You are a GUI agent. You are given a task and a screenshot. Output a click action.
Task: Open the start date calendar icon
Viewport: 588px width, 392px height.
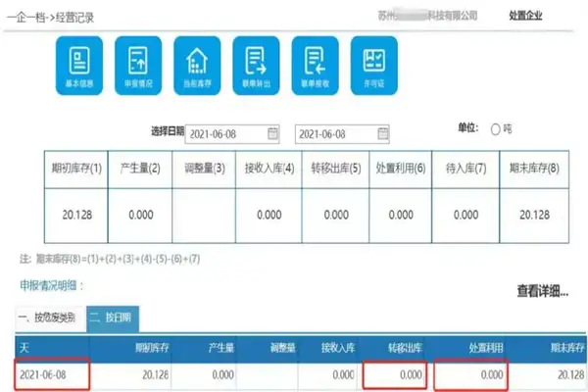(x=273, y=132)
